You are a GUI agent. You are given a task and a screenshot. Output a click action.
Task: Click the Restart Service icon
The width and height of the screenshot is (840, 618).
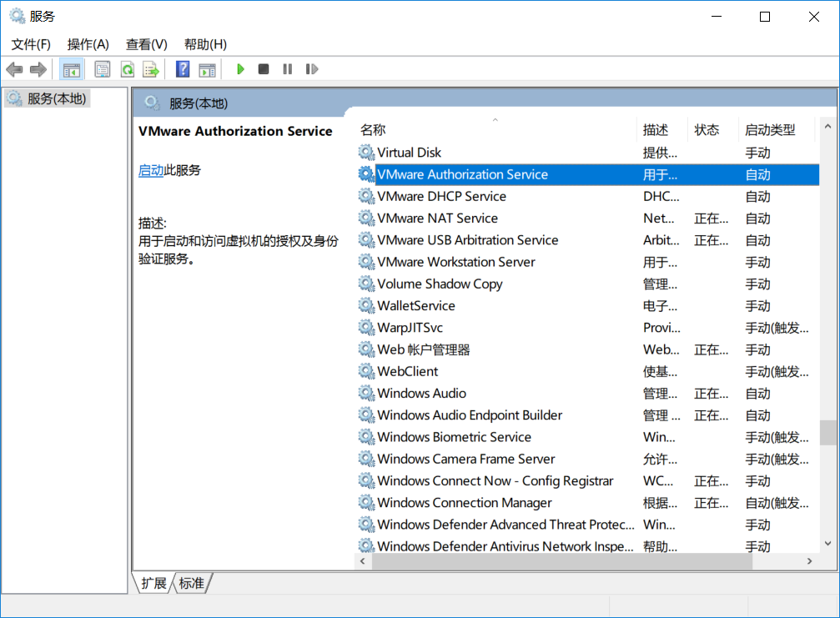(312, 69)
